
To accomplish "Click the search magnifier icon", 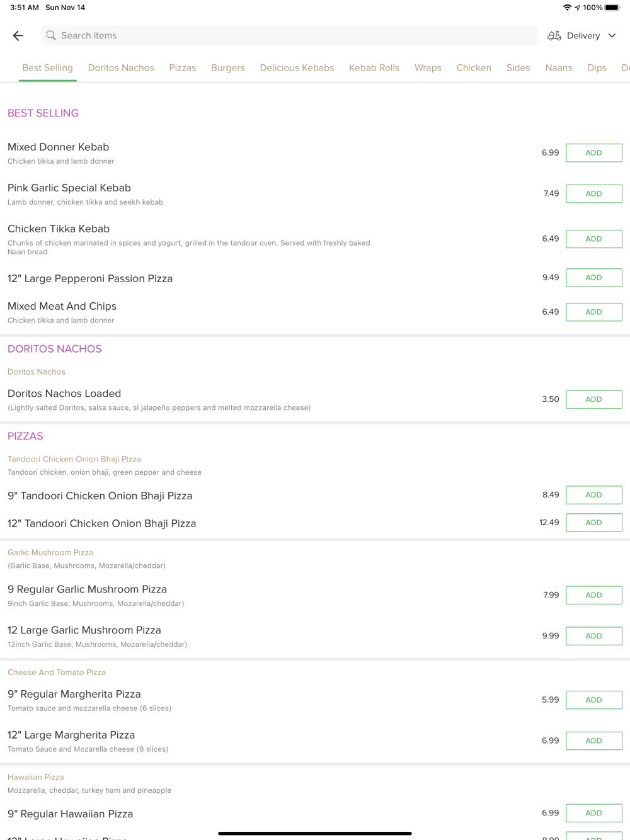I will pyautogui.click(x=51, y=36).
